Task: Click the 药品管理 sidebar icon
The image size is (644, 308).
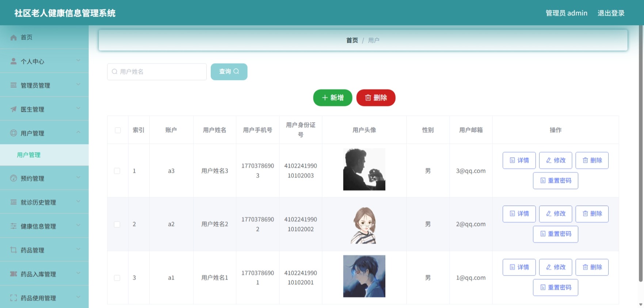Action: 14,250
